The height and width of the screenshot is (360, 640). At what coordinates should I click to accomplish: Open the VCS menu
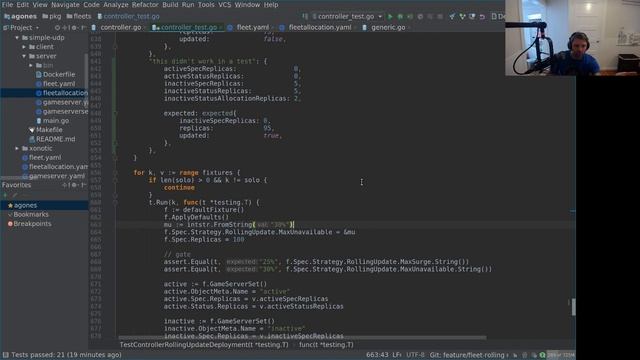[224, 5]
